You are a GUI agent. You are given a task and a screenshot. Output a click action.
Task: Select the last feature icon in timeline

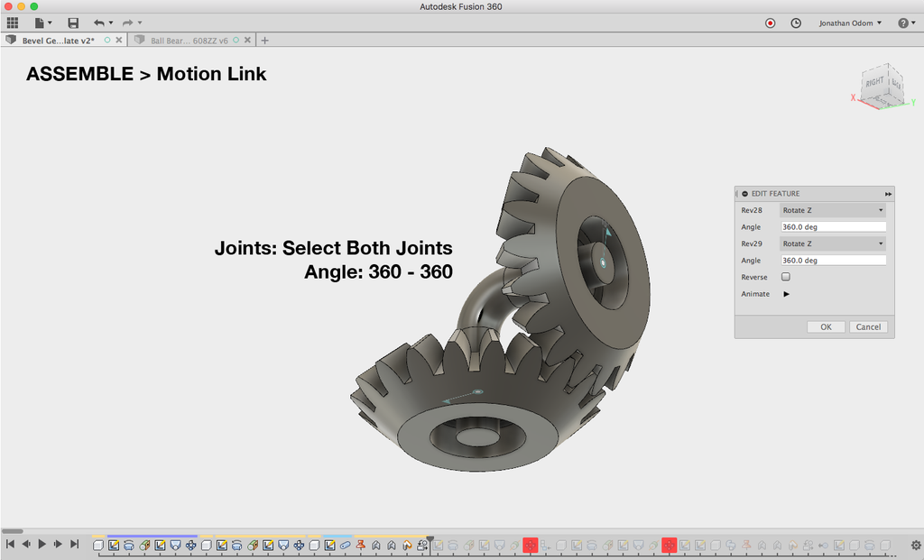[884, 546]
